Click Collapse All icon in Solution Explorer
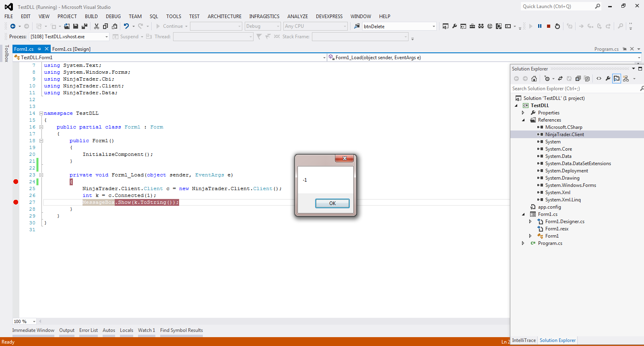 coord(578,79)
